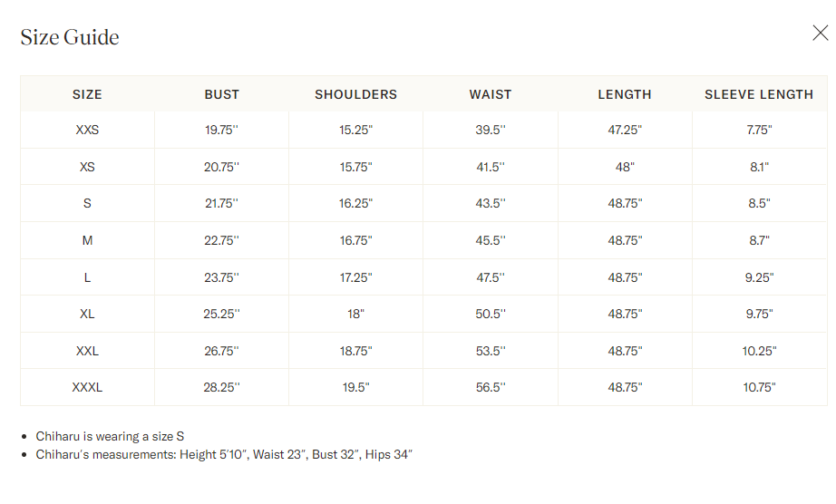Screen dimensions: 836x504
Task: Close the Size Guide dialog
Action: (x=820, y=34)
